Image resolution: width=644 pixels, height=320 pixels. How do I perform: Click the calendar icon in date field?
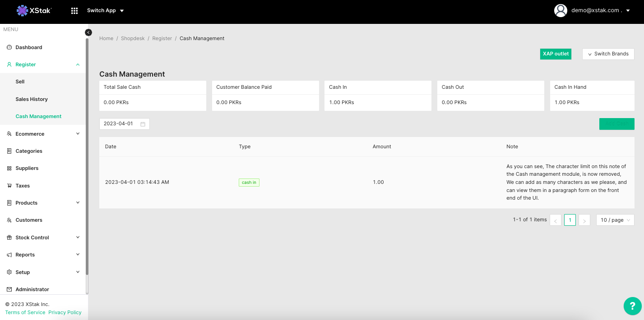click(x=143, y=124)
